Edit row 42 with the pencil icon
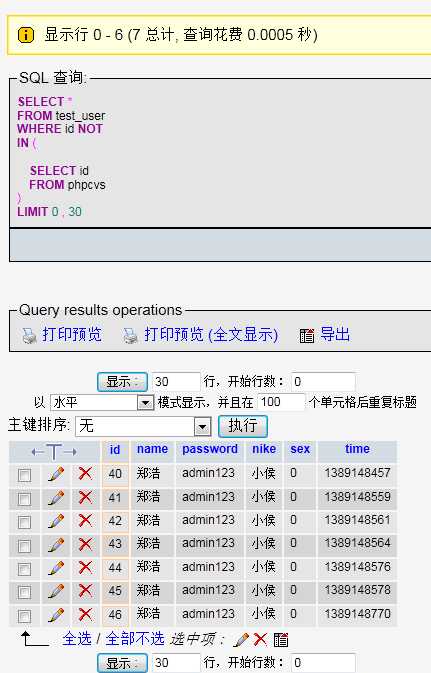 point(56,521)
